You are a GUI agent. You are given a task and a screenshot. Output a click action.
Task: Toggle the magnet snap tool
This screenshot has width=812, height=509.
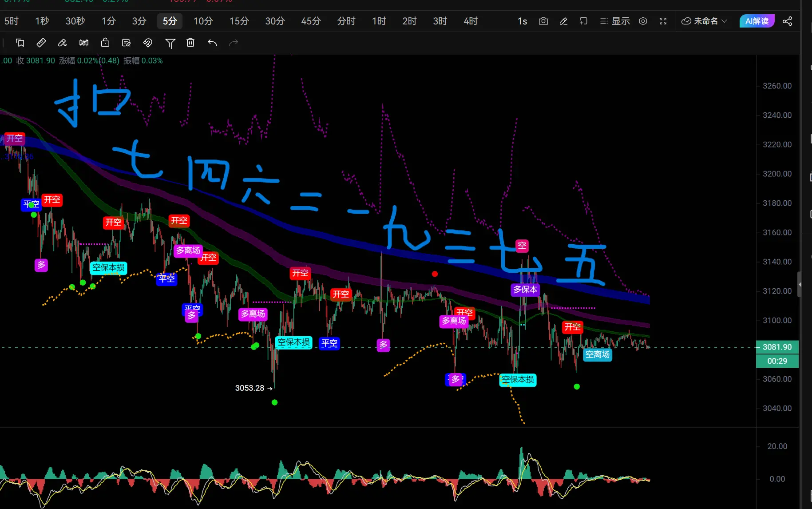pos(148,43)
